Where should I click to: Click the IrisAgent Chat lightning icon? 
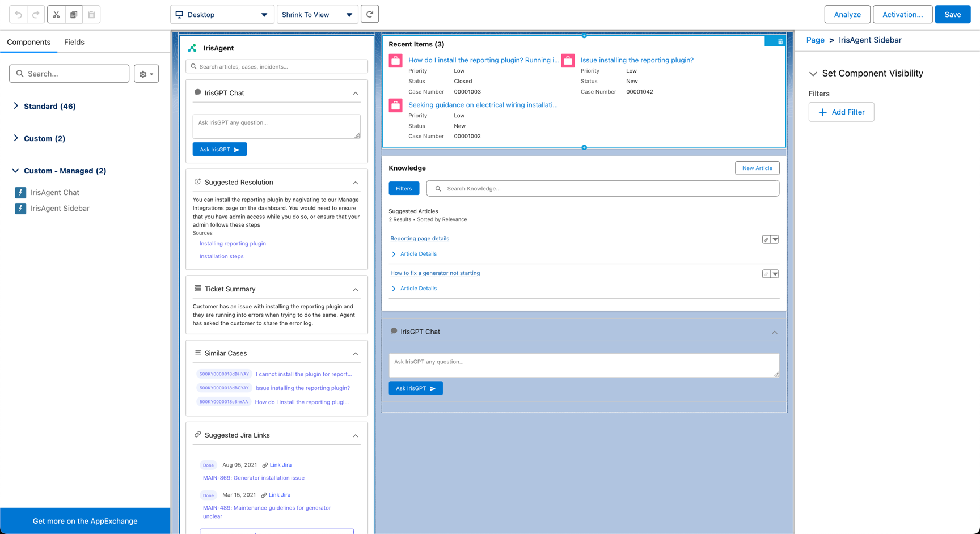(20, 193)
